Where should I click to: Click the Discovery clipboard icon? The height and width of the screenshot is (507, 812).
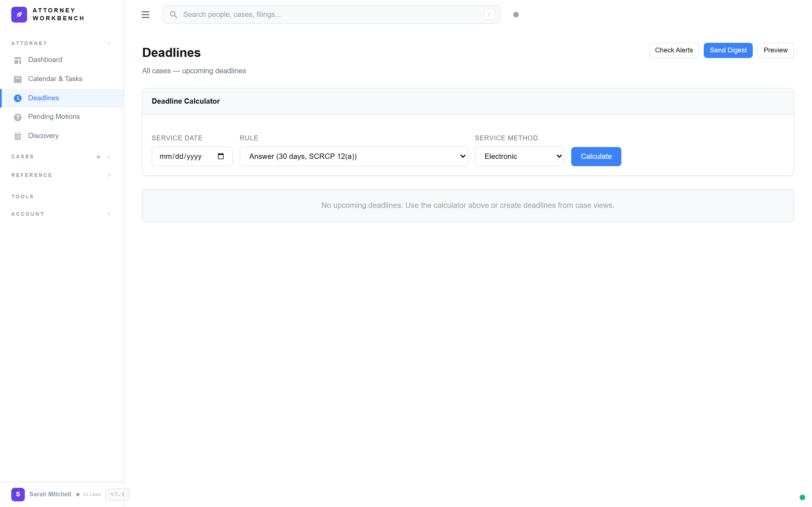pyautogui.click(x=18, y=136)
